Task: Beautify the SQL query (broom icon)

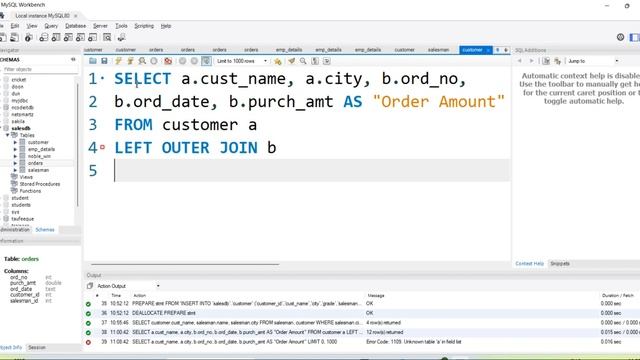Action: tap(291, 61)
